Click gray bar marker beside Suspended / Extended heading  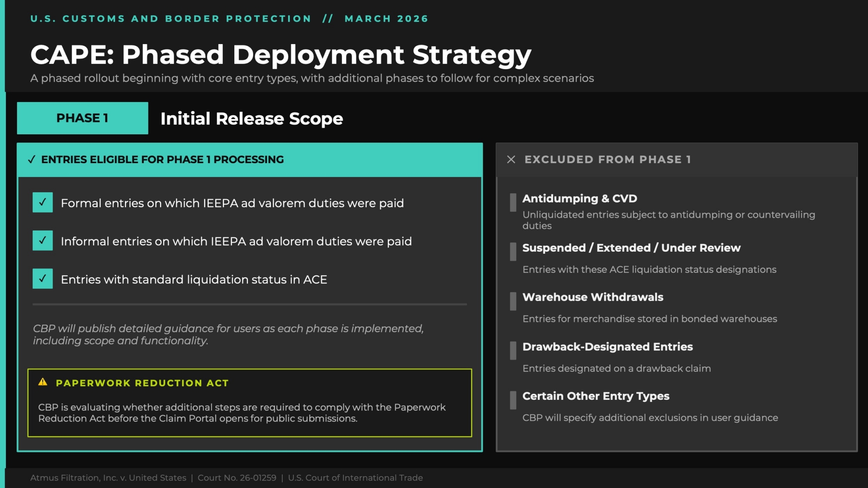[513, 252]
